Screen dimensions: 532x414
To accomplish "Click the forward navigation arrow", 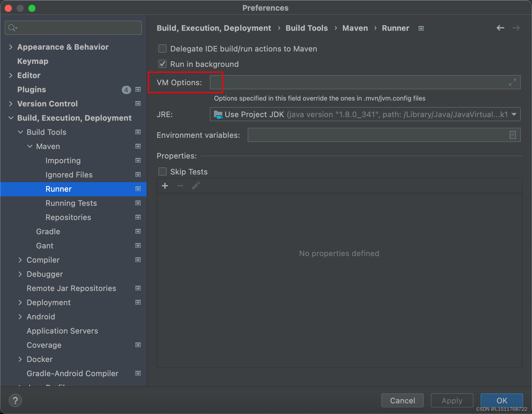I will [516, 28].
